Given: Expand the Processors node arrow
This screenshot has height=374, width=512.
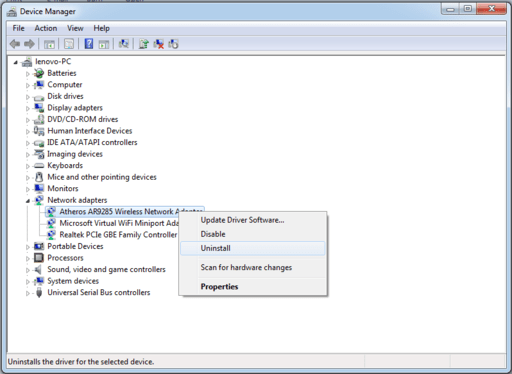Looking at the screenshot, I should click(x=28, y=258).
